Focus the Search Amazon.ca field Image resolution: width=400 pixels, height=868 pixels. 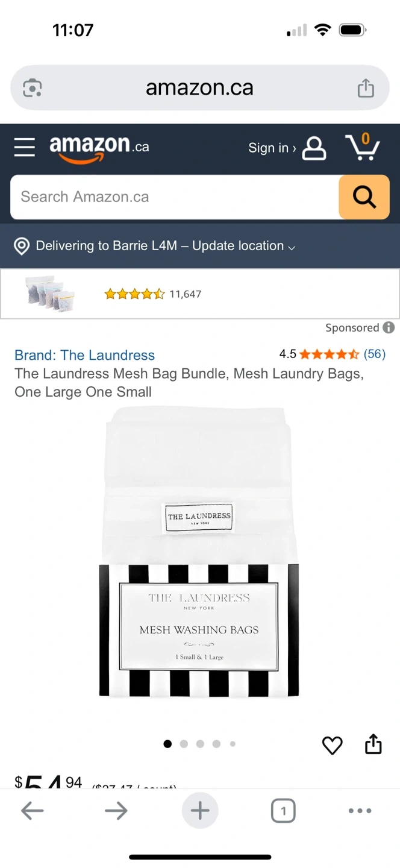(175, 197)
